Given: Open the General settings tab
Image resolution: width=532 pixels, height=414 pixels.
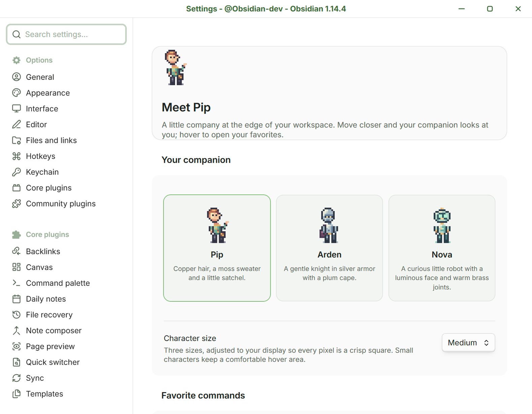Looking at the screenshot, I should tap(40, 77).
